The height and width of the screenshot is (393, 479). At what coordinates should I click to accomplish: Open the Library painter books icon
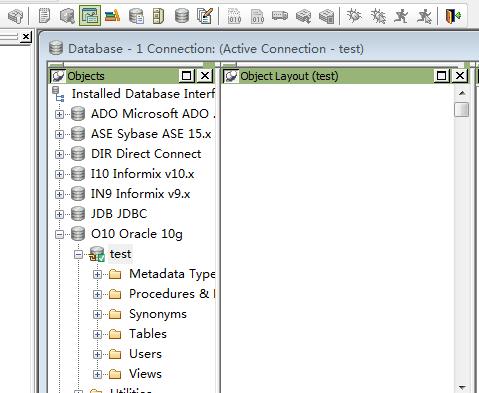(112, 16)
